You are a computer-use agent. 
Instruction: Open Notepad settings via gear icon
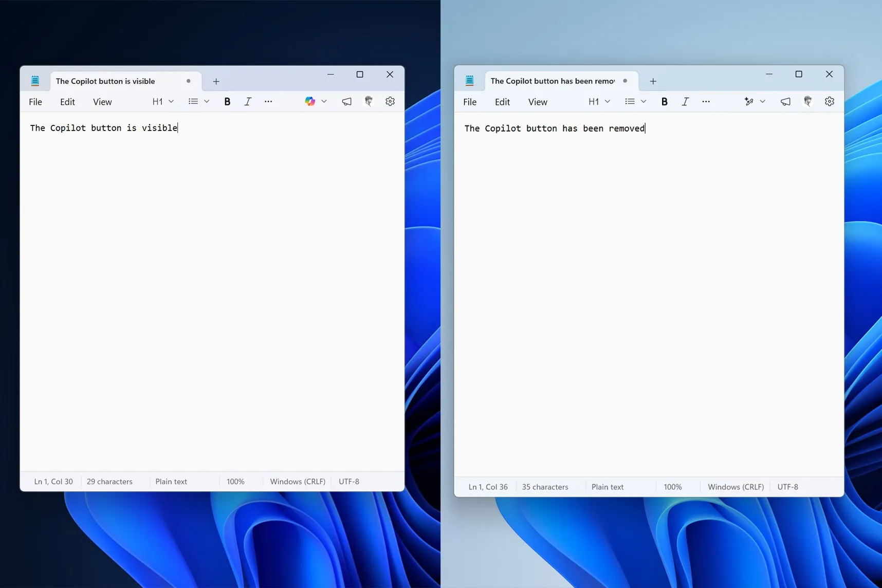point(390,101)
